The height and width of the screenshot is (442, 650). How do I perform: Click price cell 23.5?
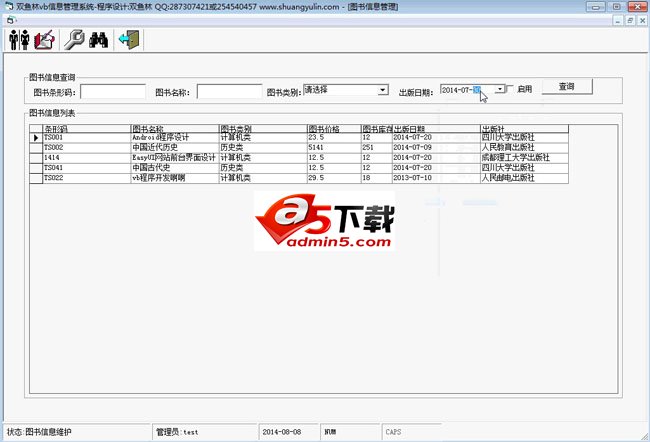[334, 137]
